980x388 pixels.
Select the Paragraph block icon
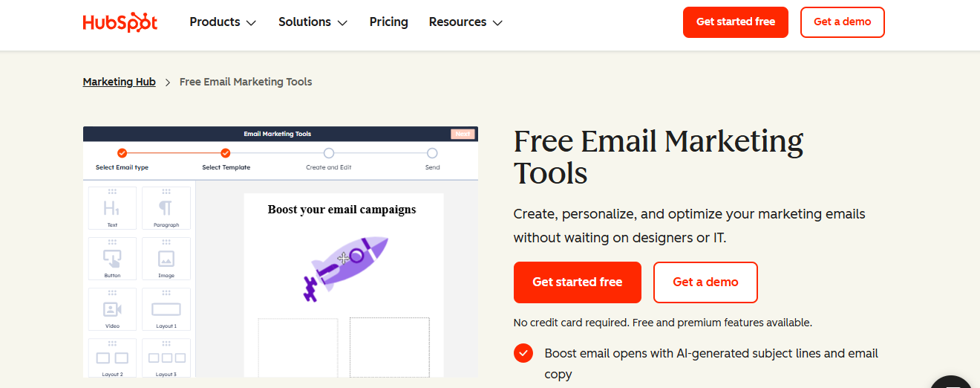(166, 207)
